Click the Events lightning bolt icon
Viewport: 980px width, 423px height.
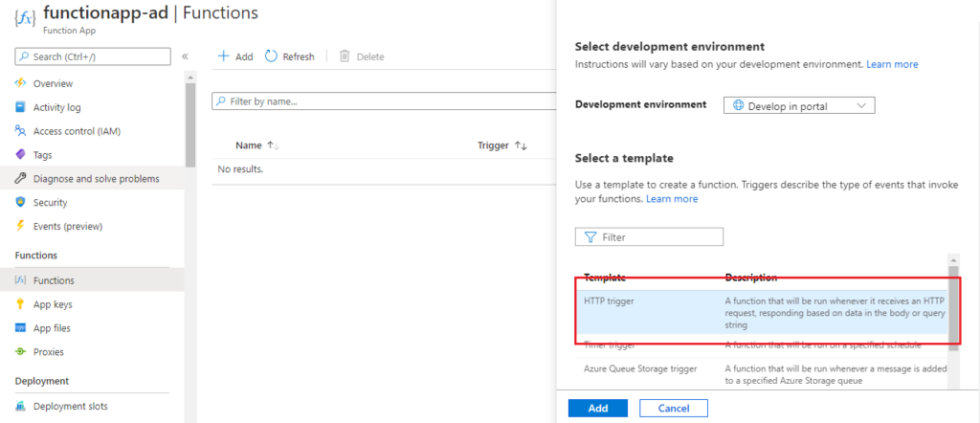(21, 226)
